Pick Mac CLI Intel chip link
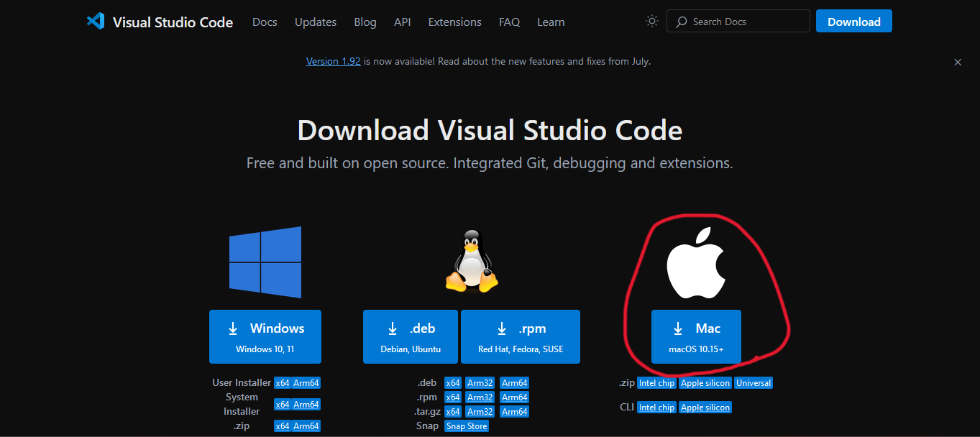Screen dimensions: 980x437 [657, 408]
